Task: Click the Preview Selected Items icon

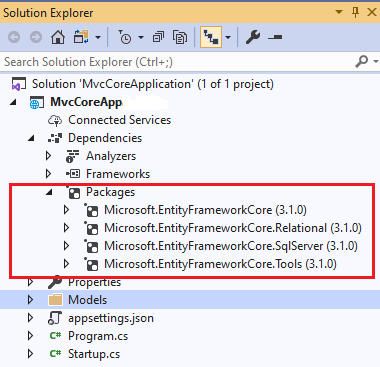Action: pyautogui.click(x=275, y=37)
